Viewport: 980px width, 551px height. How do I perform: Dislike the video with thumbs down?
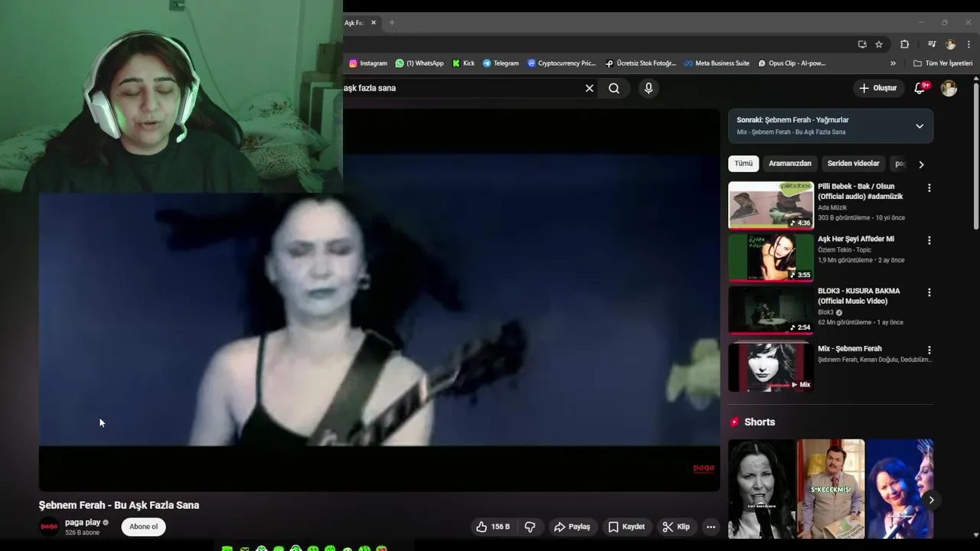click(530, 527)
